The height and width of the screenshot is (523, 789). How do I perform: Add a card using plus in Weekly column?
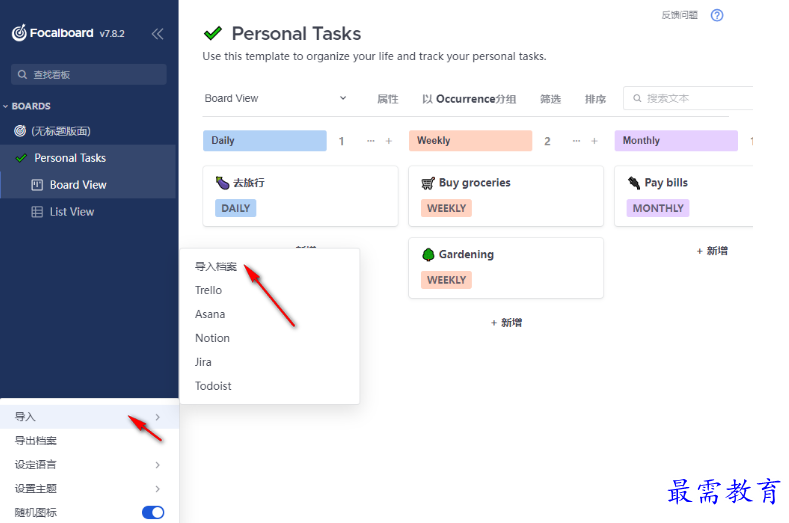(594, 141)
